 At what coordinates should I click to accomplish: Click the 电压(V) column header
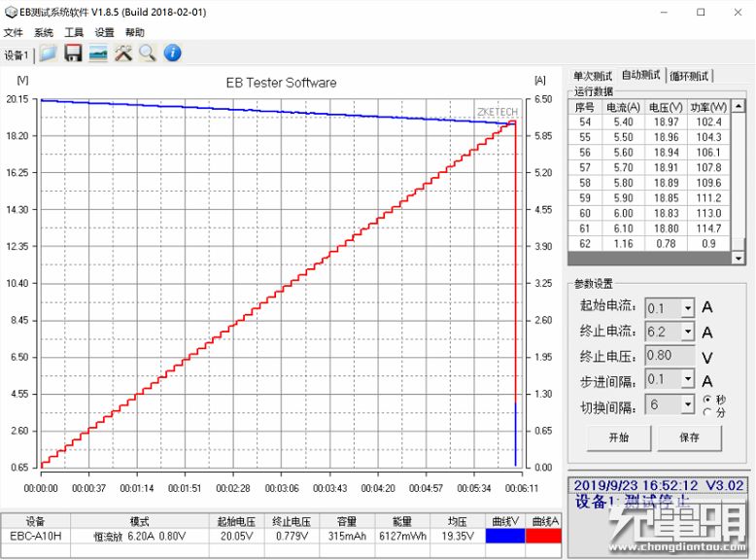coord(666,107)
